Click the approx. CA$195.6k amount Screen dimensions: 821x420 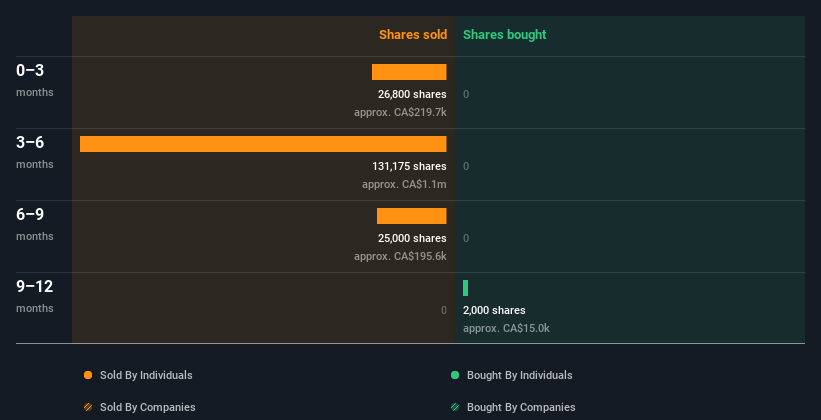pos(400,256)
